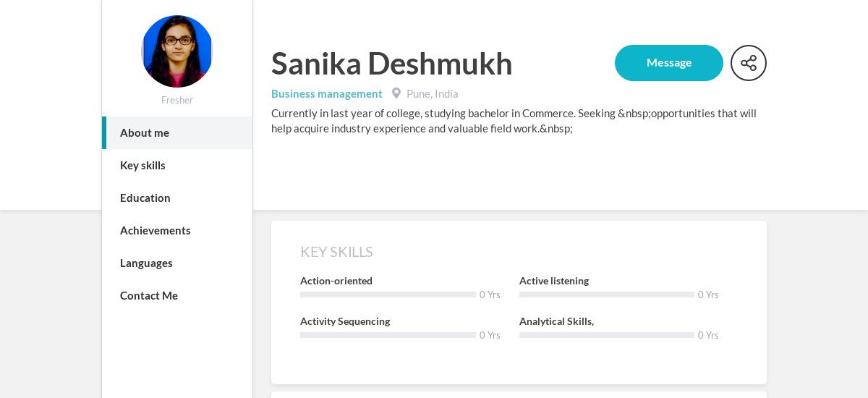Click the Activity Sequencing skill bar
Viewport: 868px width, 398px height.
[388, 335]
